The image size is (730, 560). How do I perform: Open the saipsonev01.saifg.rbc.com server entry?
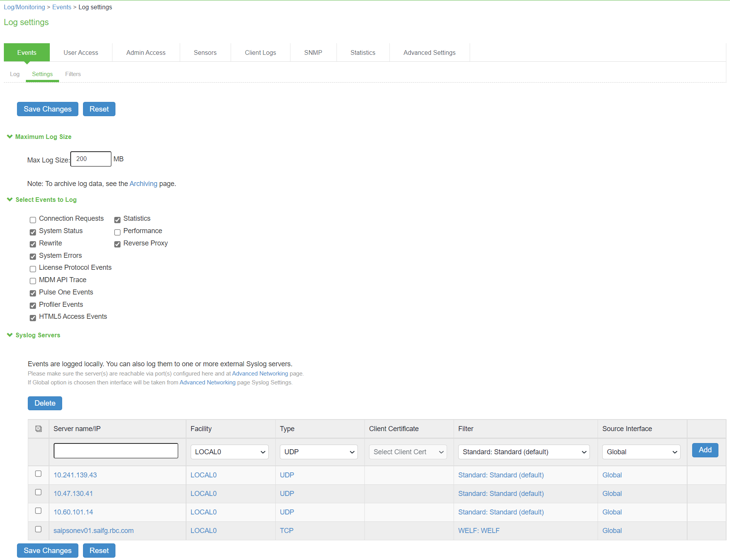point(93,530)
